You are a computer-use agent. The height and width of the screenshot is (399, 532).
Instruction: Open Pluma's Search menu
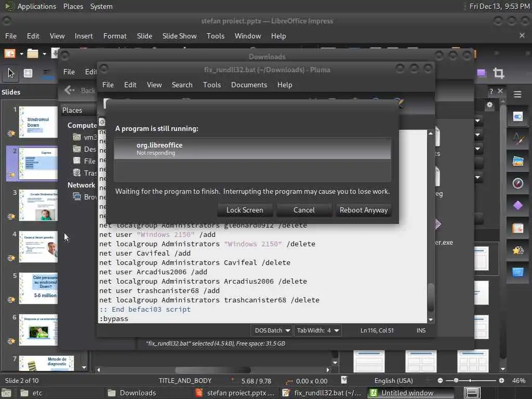pos(182,85)
